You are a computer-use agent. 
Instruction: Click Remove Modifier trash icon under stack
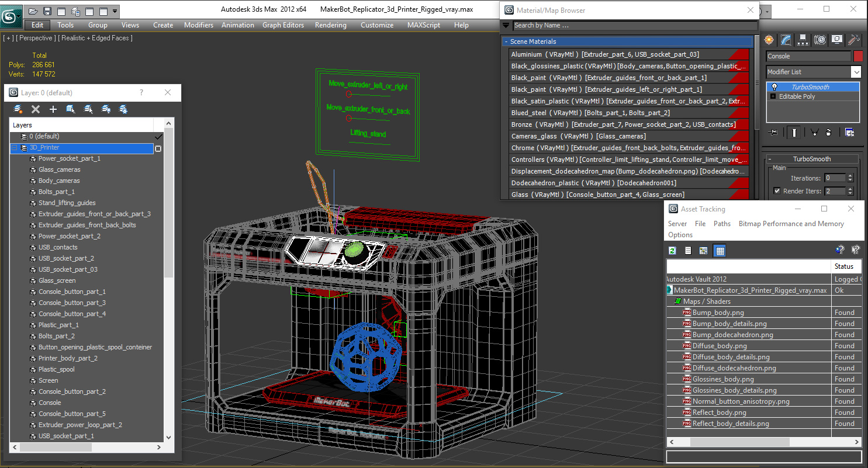(x=829, y=133)
